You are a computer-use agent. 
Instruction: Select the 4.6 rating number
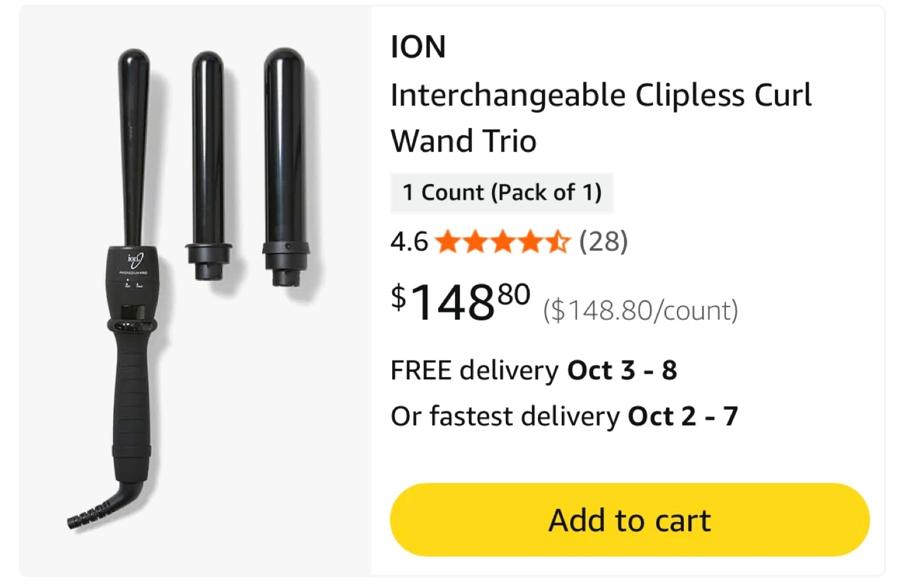click(x=409, y=242)
